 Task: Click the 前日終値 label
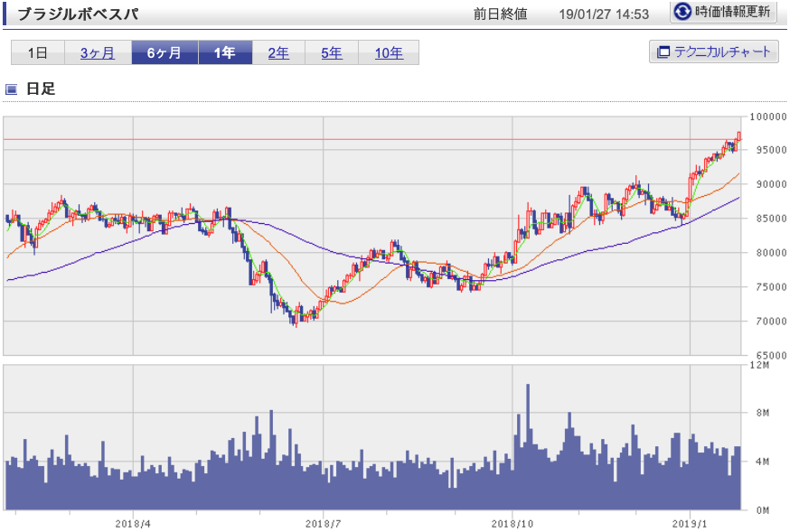tap(500, 14)
